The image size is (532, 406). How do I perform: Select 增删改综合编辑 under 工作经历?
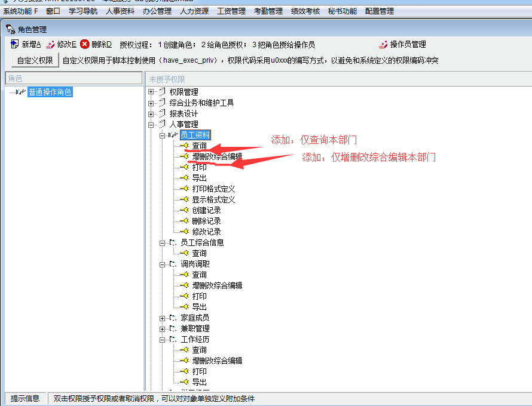[217, 361]
